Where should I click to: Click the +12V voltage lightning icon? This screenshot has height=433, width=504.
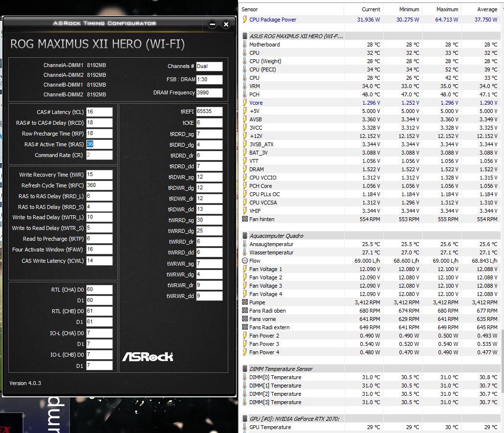pyautogui.click(x=244, y=136)
